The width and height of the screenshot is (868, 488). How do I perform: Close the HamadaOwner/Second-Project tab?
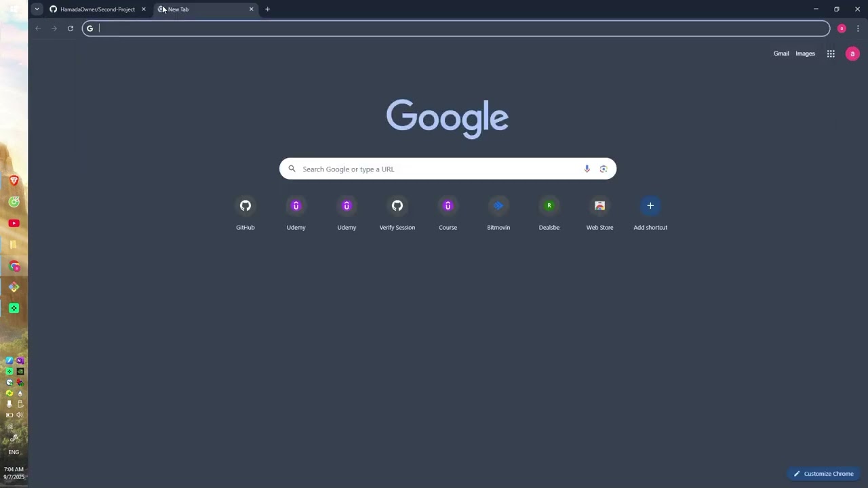click(x=143, y=9)
